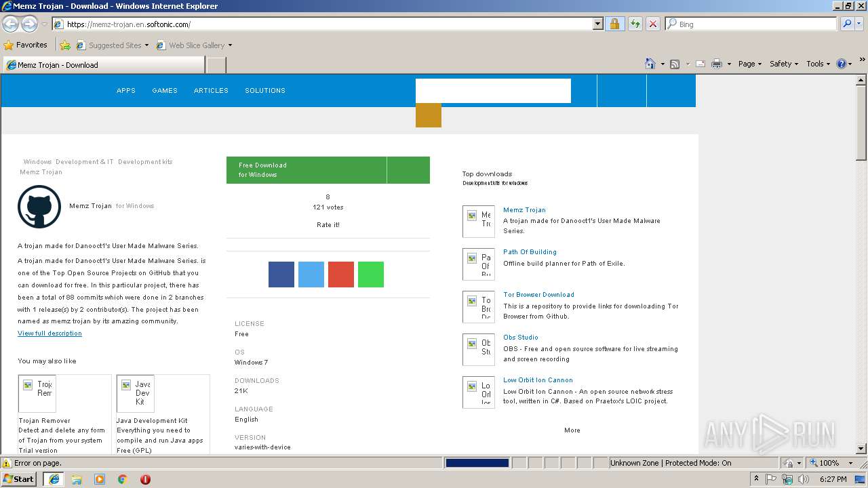Click in the Bing search field

pyautogui.click(x=751, y=24)
